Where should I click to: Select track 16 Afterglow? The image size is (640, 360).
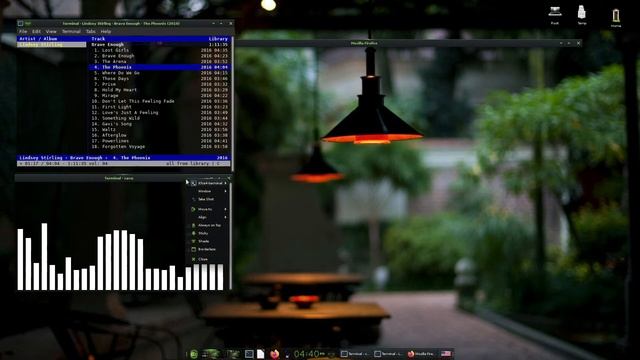(x=160, y=135)
